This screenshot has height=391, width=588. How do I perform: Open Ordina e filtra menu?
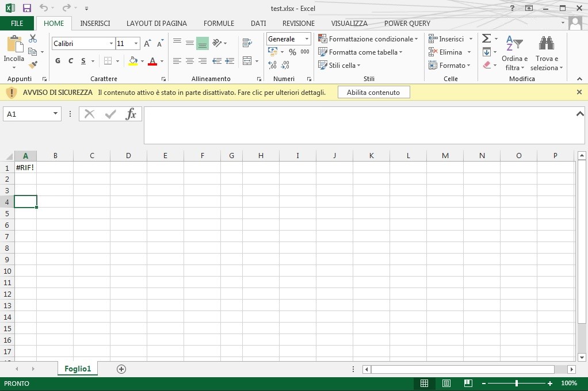pos(515,53)
